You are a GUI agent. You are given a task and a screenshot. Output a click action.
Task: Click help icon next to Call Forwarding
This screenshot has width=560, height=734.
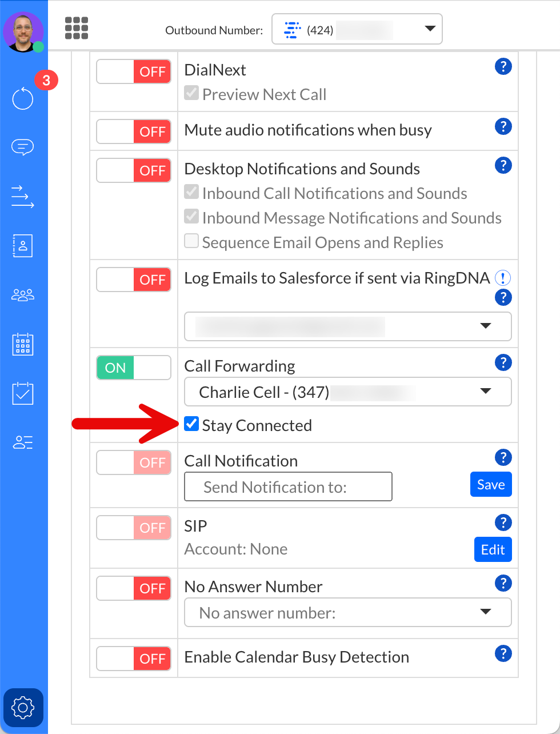tap(503, 362)
